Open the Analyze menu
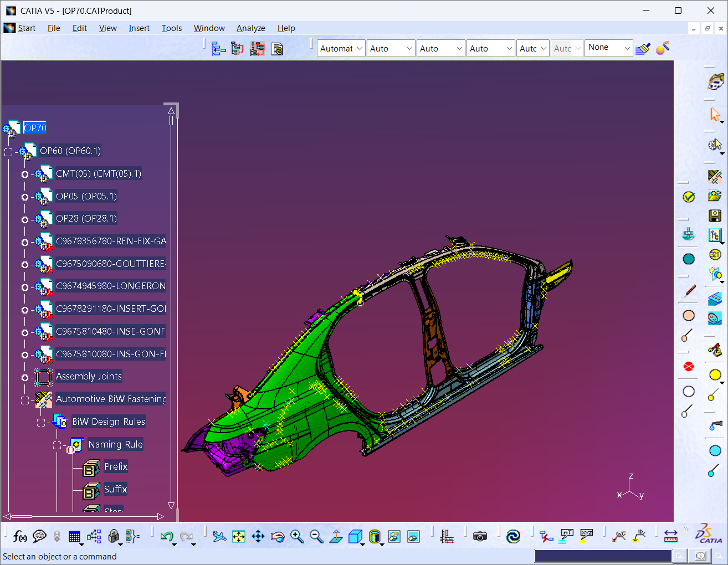 point(250,28)
